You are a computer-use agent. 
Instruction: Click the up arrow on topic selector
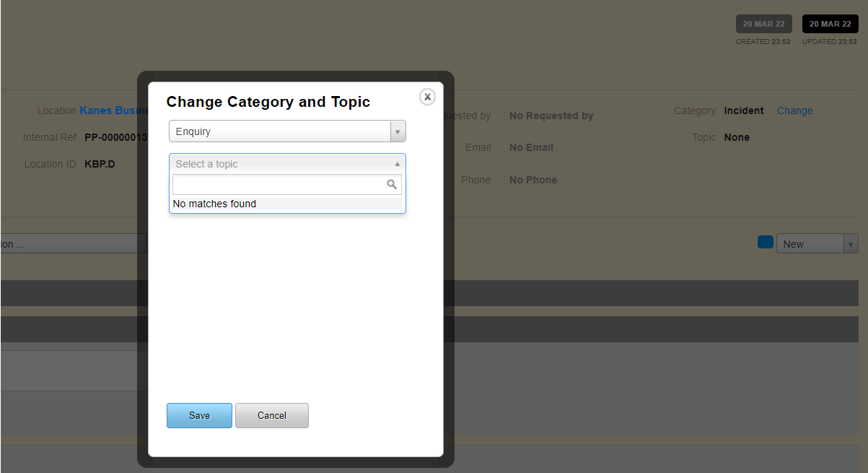tap(397, 164)
